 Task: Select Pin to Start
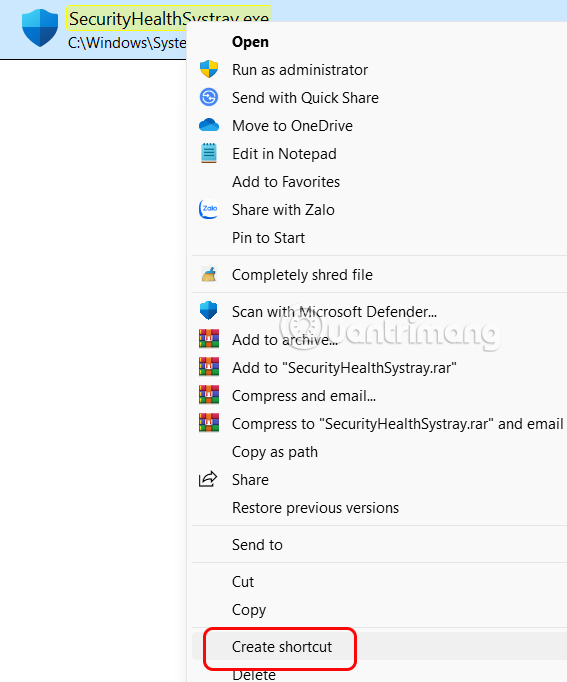pos(268,238)
